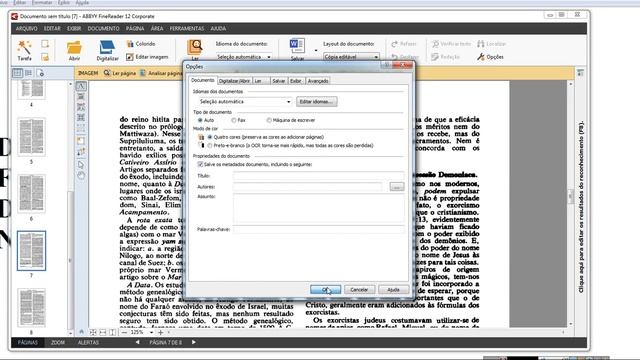Click the Ajuda button in dialog
The image size is (640, 360).
[x=393, y=289]
